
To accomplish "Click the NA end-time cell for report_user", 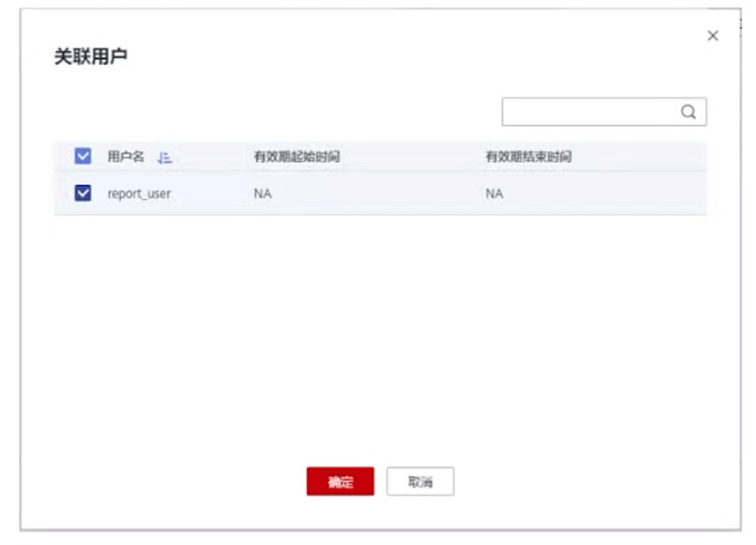I will click(x=494, y=193).
